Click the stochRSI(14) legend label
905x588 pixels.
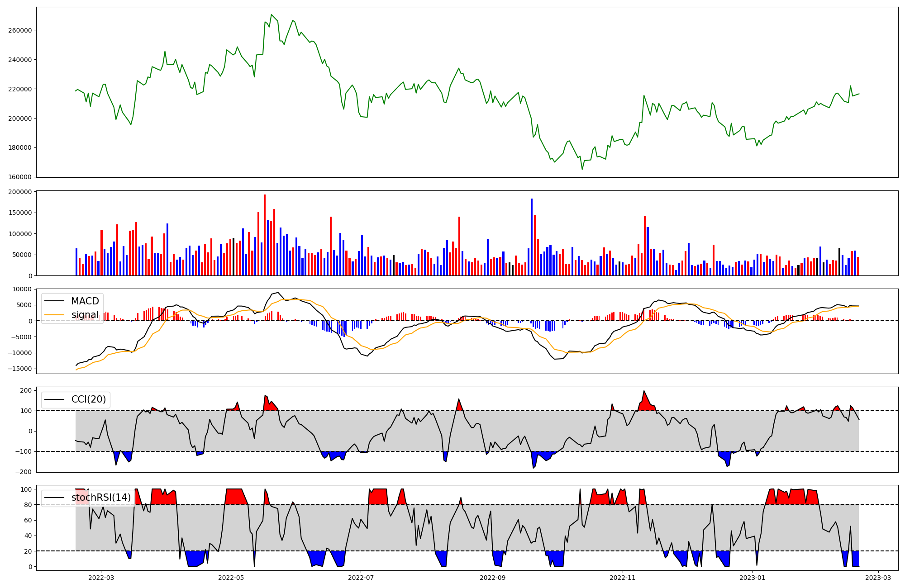pyautogui.click(x=101, y=498)
